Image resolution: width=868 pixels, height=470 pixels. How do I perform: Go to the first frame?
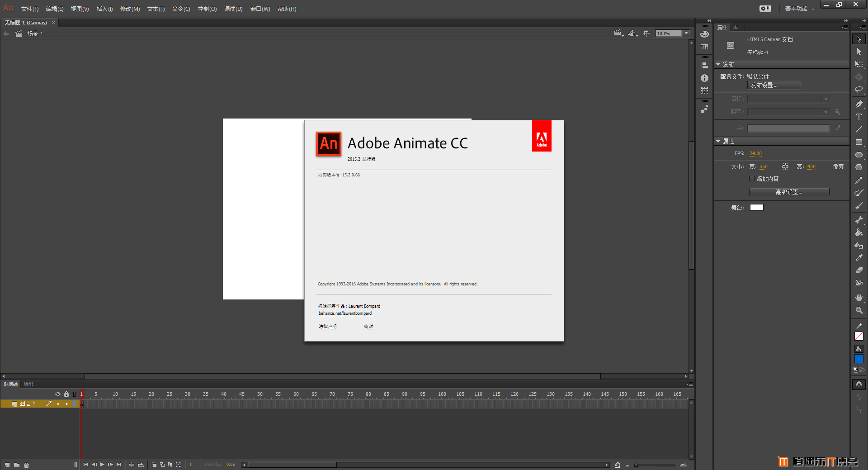(x=85, y=465)
